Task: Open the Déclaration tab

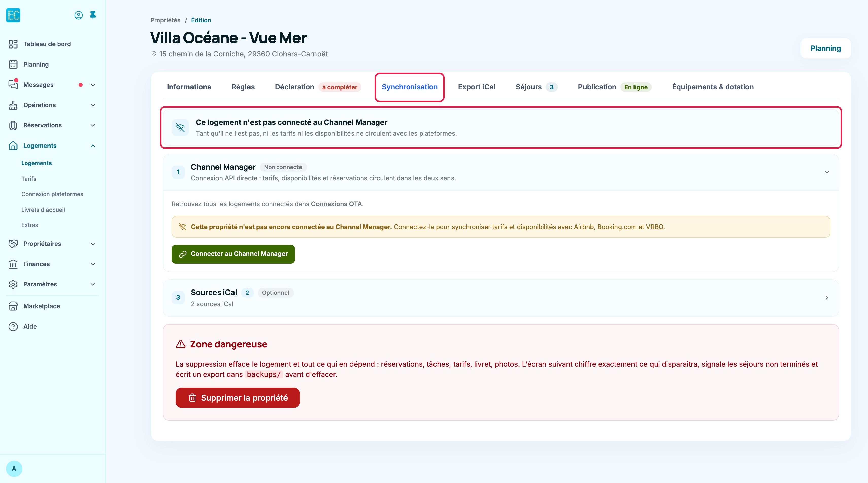Action: pyautogui.click(x=318, y=87)
